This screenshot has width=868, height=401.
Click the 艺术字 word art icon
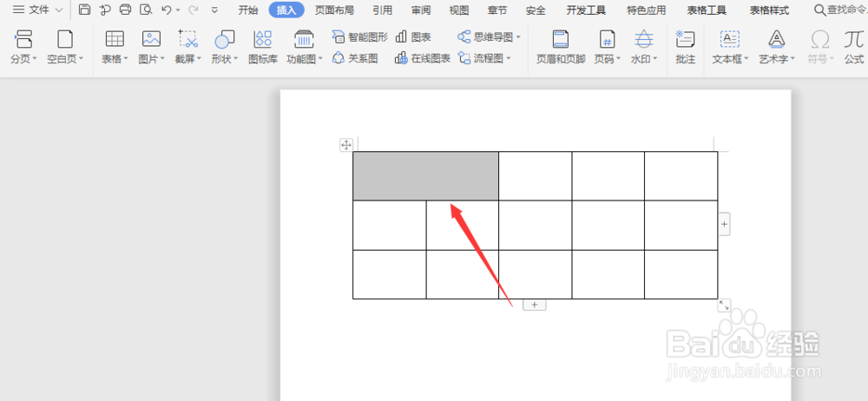click(777, 40)
